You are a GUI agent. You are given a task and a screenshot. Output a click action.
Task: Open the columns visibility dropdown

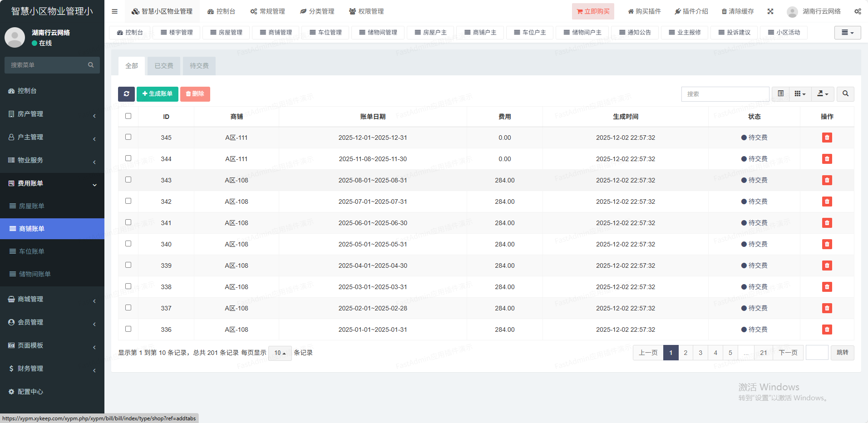click(800, 94)
